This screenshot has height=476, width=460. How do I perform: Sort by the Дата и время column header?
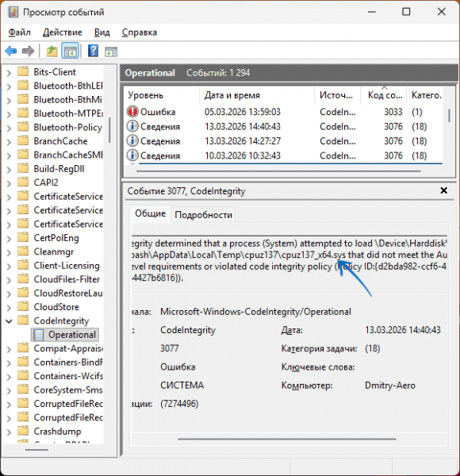(257, 95)
